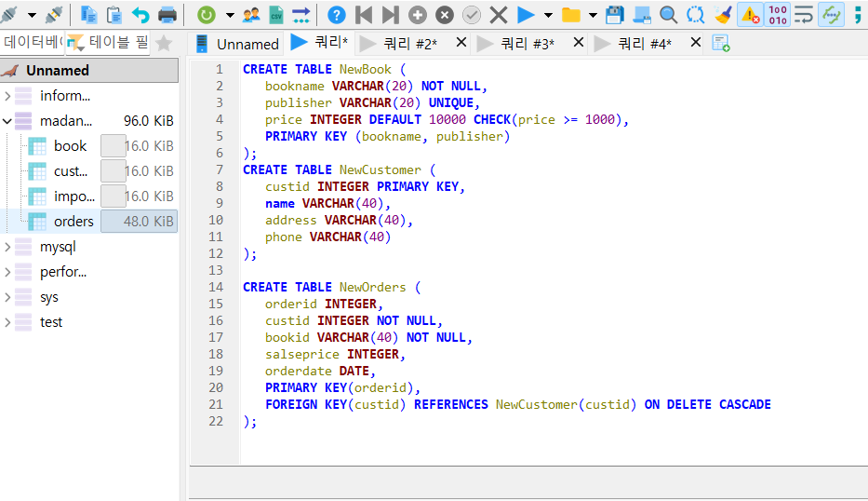Run the query with blue play icon

(x=526, y=15)
